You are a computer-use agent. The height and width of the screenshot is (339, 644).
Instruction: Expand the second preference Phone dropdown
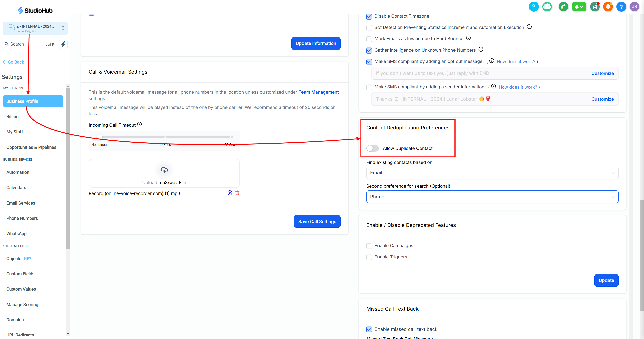click(492, 197)
